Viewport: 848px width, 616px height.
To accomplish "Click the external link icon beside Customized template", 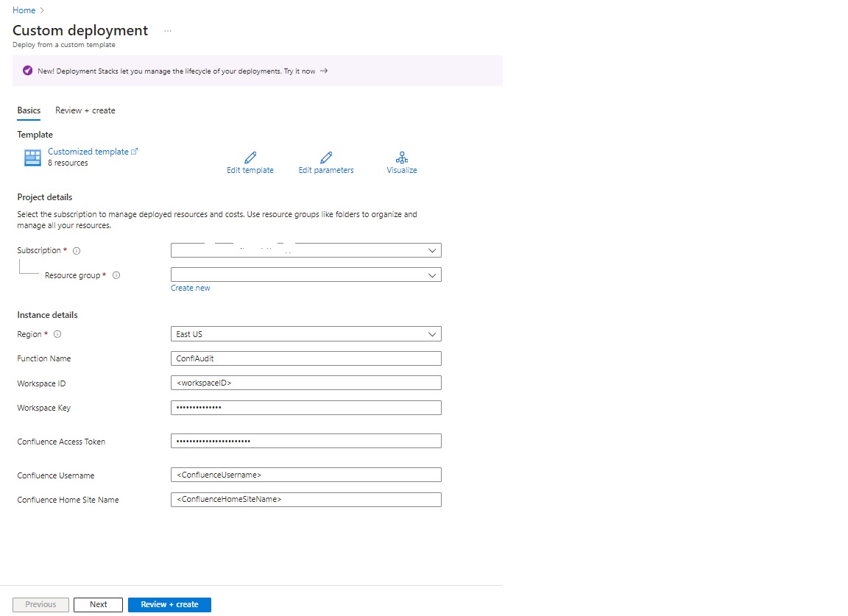I will (135, 152).
